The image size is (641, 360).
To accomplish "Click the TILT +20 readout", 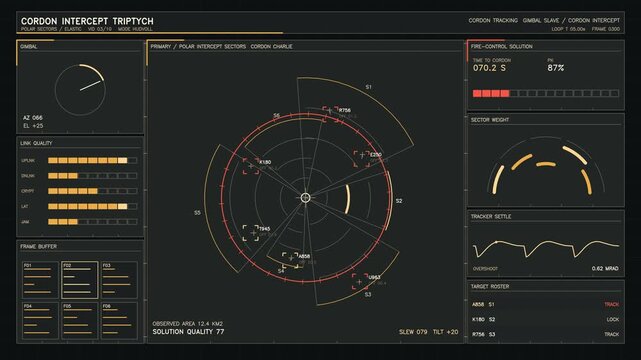I will [446, 332].
